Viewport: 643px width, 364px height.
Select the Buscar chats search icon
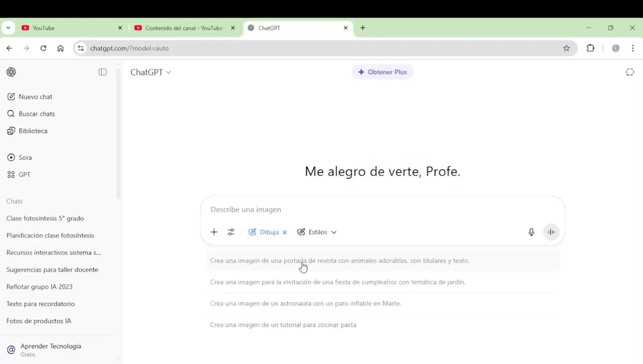[x=11, y=114]
